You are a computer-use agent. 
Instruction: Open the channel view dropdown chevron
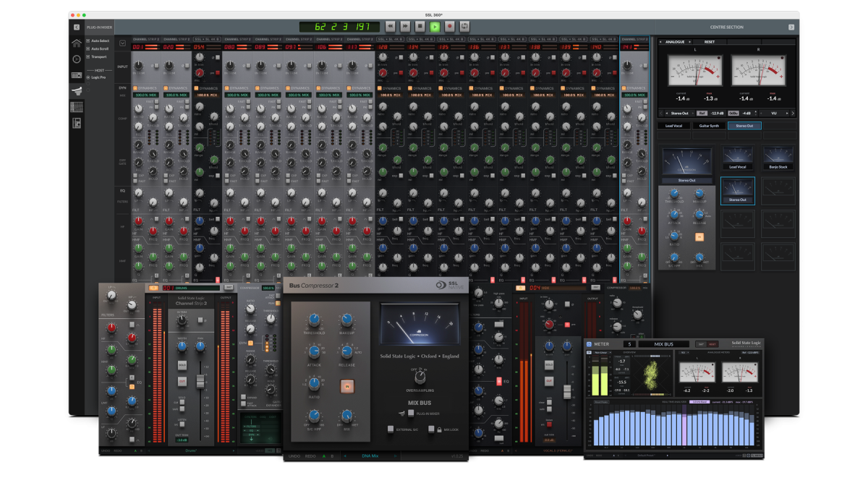[x=122, y=43]
